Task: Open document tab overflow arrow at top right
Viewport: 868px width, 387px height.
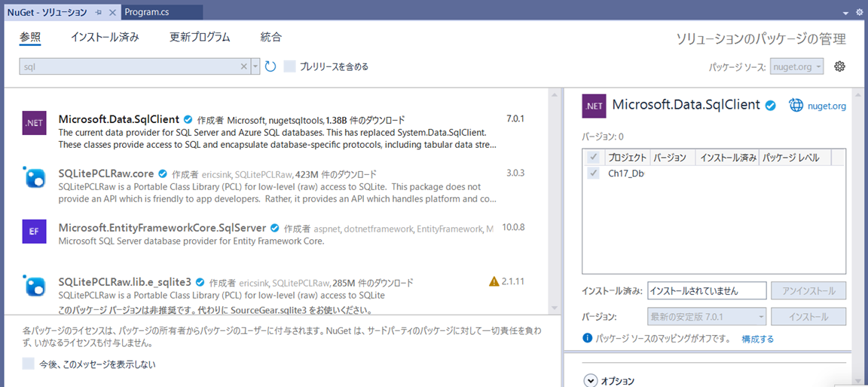Action: [x=845, y=12]
